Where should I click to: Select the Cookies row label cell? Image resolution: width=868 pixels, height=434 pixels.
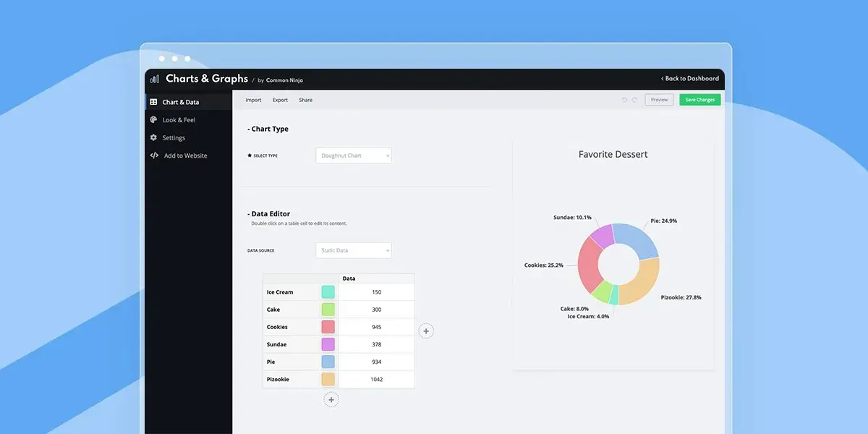pos(292,327)
